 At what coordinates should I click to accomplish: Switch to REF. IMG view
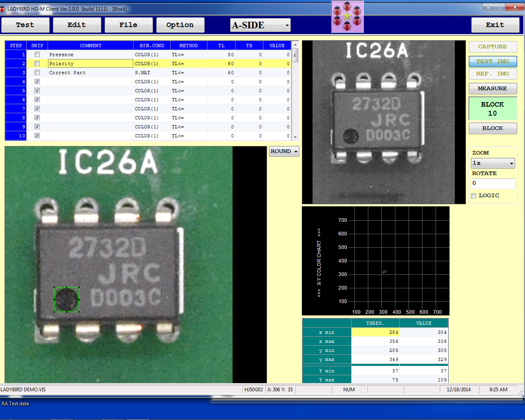coord(493,74)
